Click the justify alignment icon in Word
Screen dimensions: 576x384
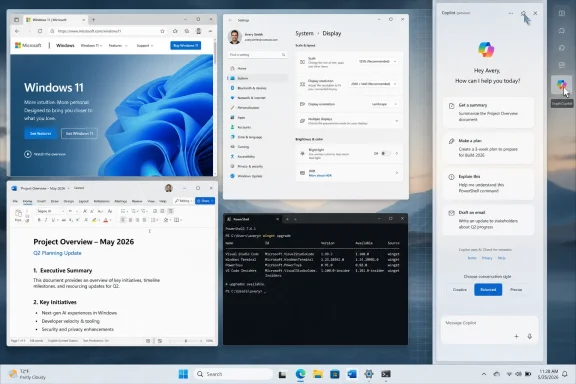[x=144, y=220]
